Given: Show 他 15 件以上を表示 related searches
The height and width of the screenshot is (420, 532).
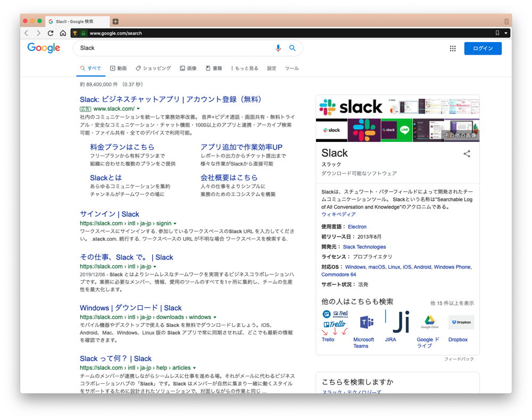Looking at the screenshot, I should coord(452,303).
